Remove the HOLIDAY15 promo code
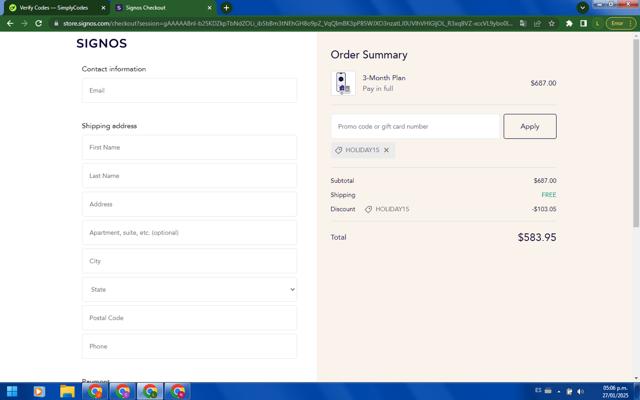Screen dimensions: 640x400 [x=386, y=150]
